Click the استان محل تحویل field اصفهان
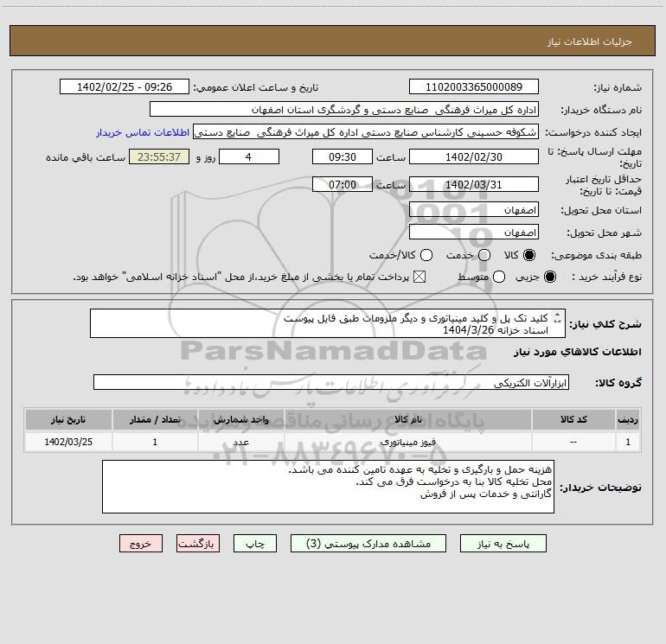The image size is (666, 644). 474,209
